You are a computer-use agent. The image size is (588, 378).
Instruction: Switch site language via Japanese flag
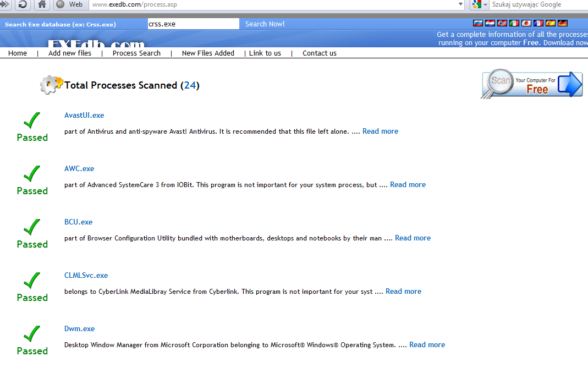coord(526,23)
